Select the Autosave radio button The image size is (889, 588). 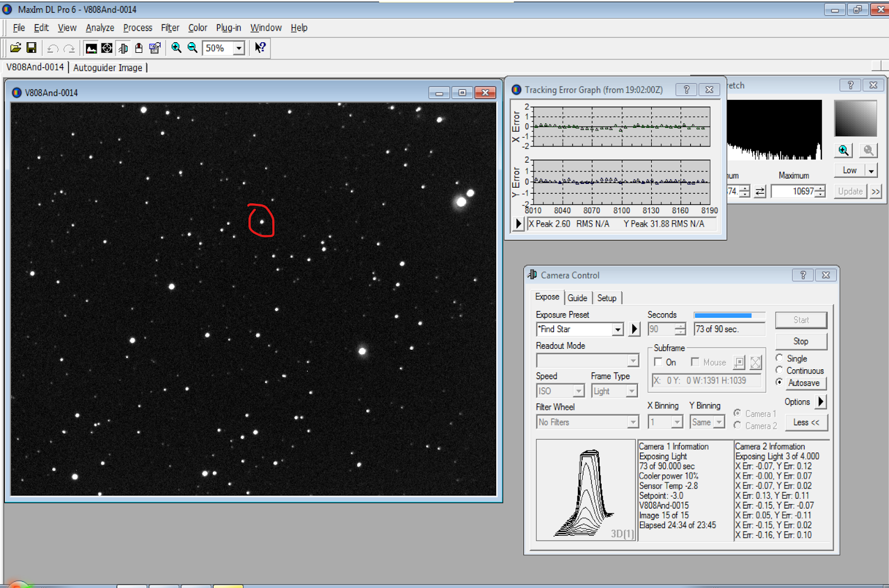click(780, 383)
